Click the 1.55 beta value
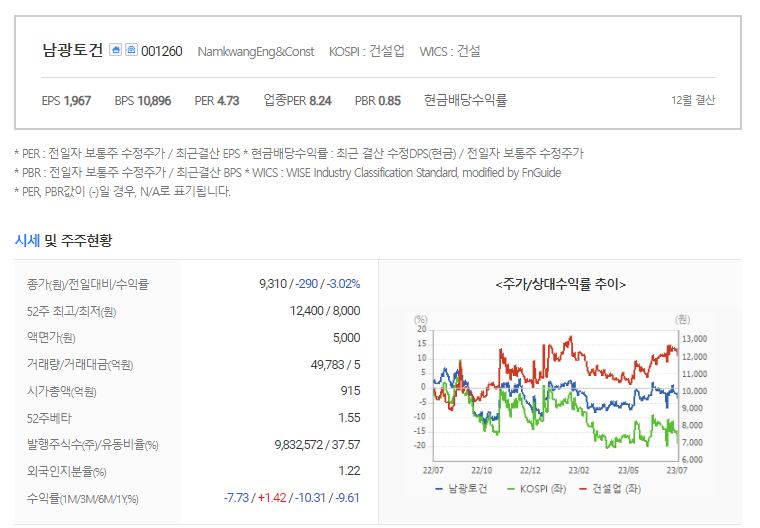Viewport: 760px width, 528px height. (349, 418)
